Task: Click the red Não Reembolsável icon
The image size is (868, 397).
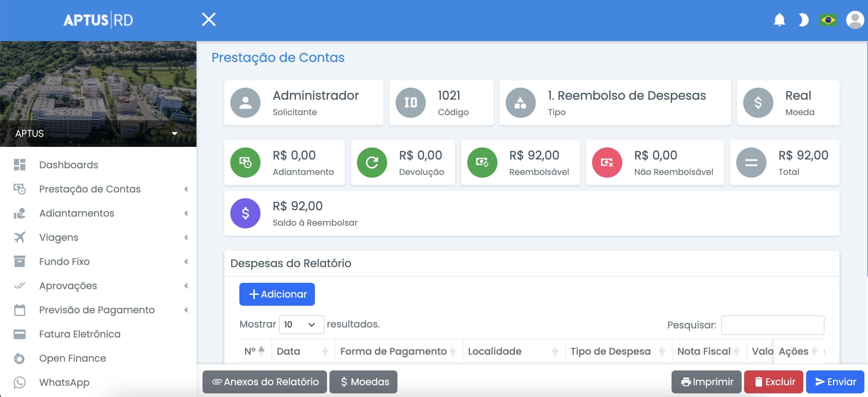Action: 607,163
